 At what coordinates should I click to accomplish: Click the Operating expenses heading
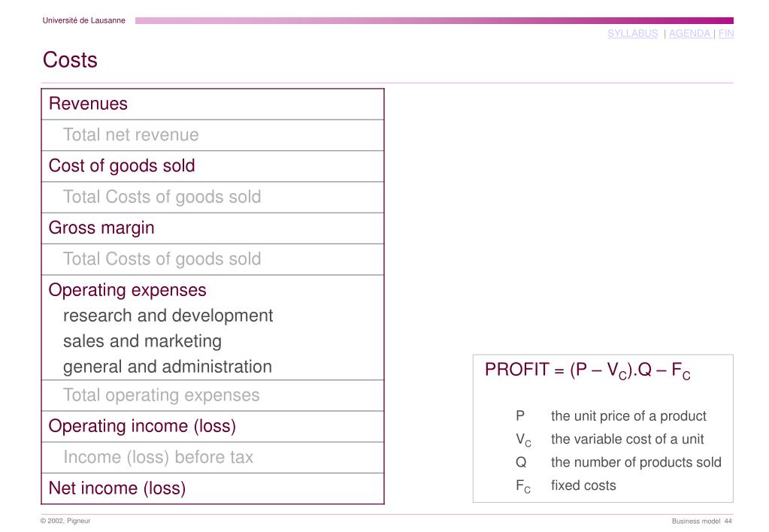(x=128, y=290)
